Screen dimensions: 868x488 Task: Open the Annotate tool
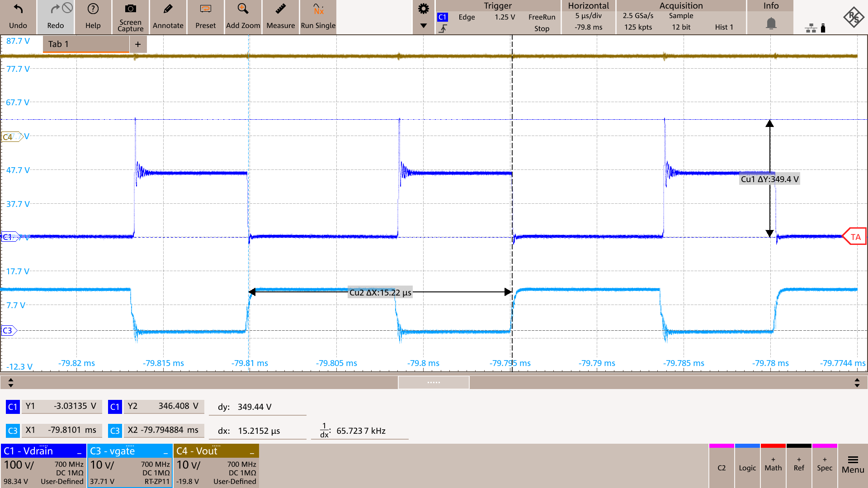pos(168,17)
